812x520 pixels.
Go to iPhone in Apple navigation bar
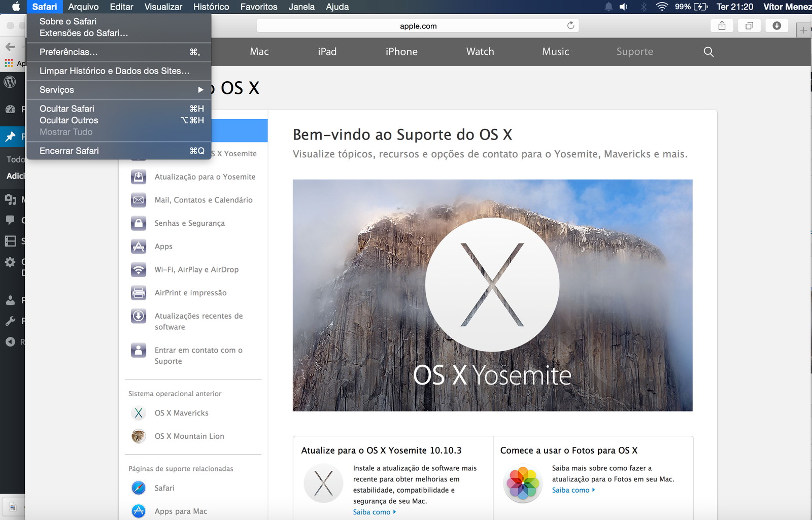click(x=401, y=52)
